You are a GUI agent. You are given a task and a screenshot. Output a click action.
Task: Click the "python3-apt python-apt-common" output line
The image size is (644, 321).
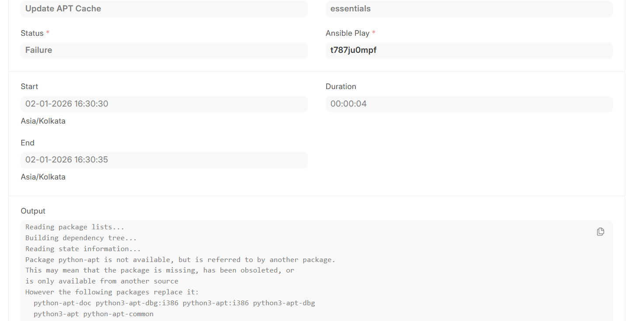point(94,314)
